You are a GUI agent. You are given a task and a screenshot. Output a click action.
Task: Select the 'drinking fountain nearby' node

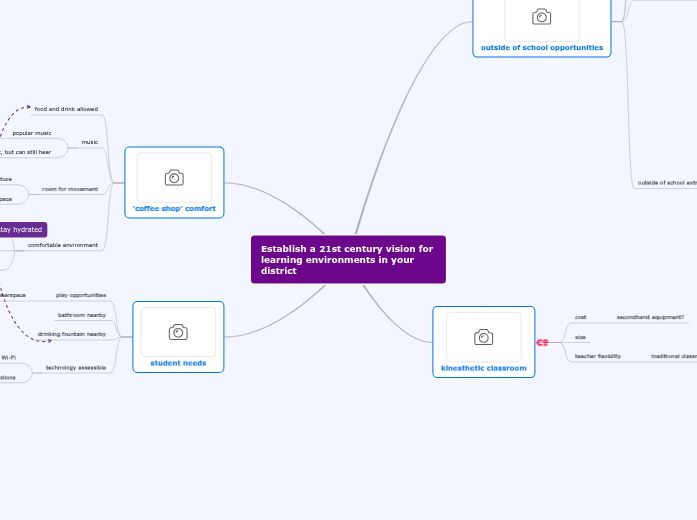coord(72,334)
